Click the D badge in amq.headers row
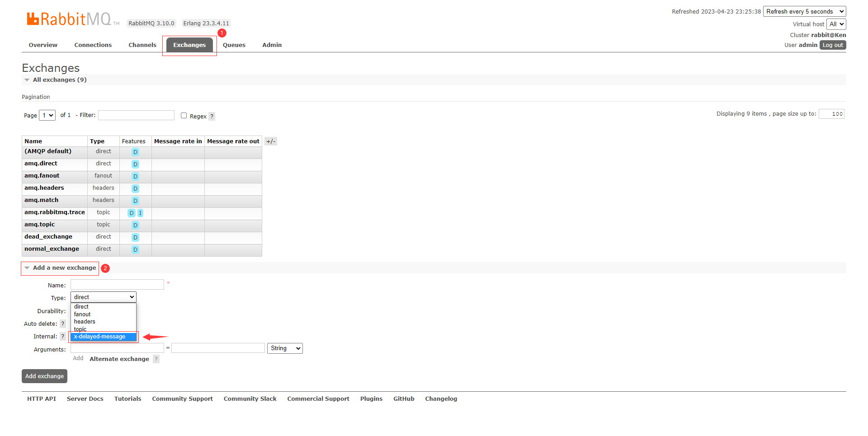Screen dimensions: 868x436 coord(135,189)
